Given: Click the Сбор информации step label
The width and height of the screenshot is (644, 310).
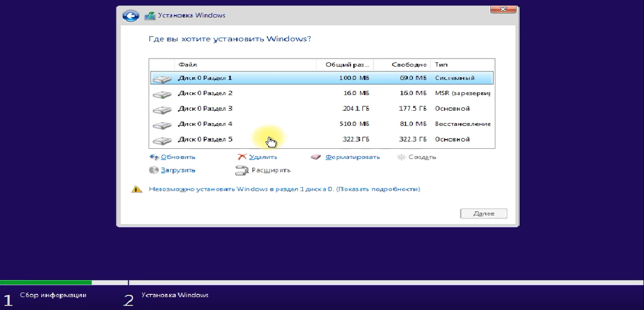Looking at the screenshot, I should pos(53,295).
